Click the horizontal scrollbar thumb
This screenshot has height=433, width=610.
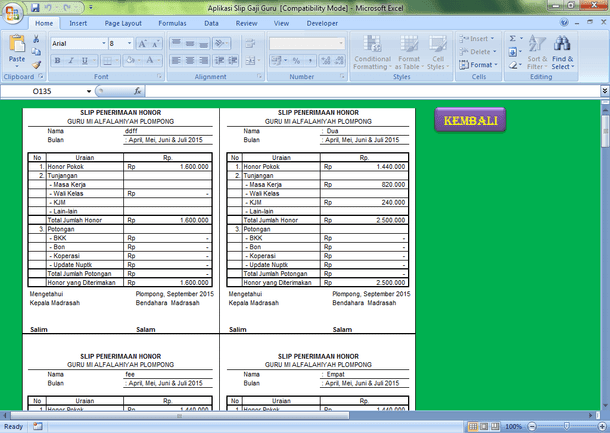(x=180, y=415)
